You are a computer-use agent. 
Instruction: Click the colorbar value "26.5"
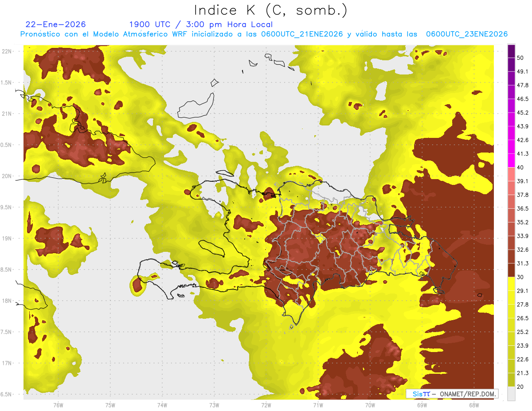523,318
